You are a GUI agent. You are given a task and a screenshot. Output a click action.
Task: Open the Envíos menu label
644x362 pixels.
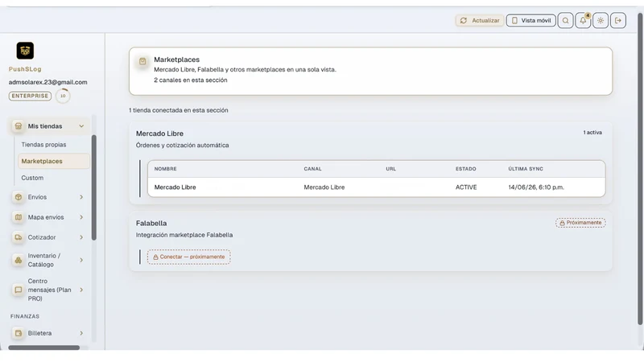[x=37, y=197]
